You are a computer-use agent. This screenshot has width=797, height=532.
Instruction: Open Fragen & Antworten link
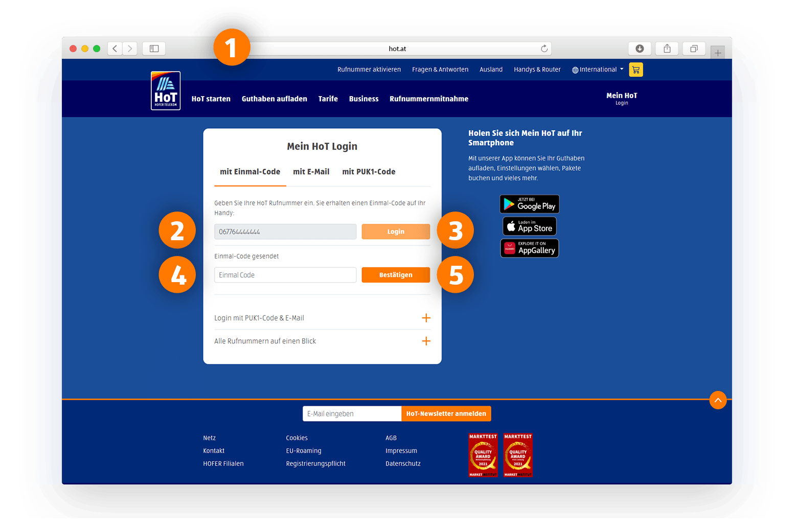point(440,70)
